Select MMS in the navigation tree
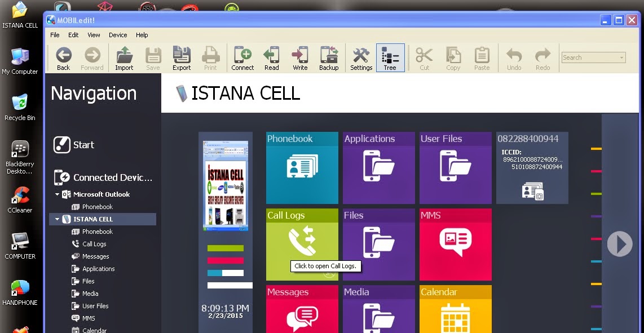 coord(83,318)
